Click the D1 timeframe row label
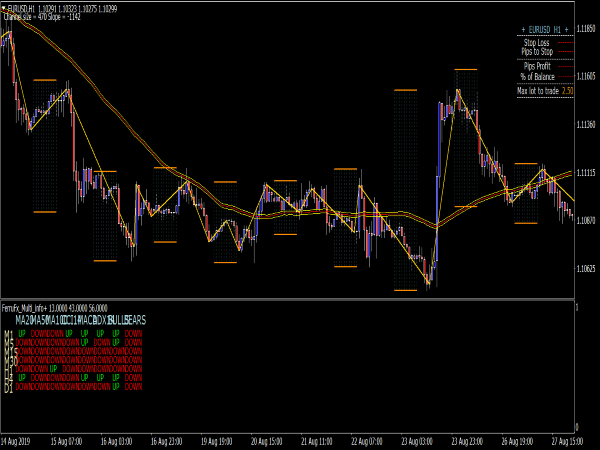The height and width of the screenshot is (450, 600). pos(8,386)
